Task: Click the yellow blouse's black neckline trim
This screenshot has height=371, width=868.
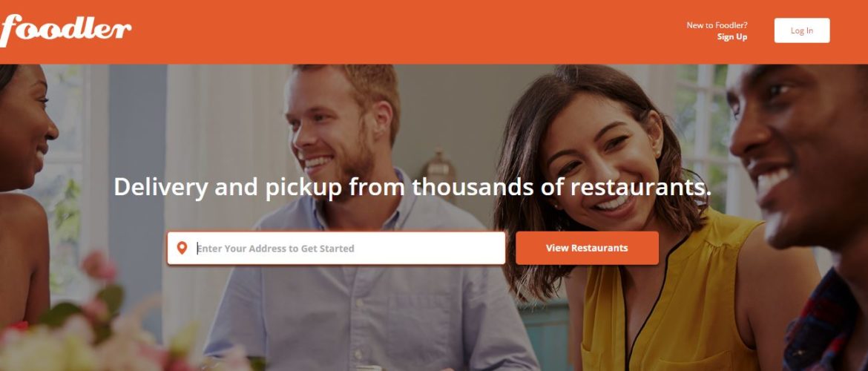Action: 648,299
